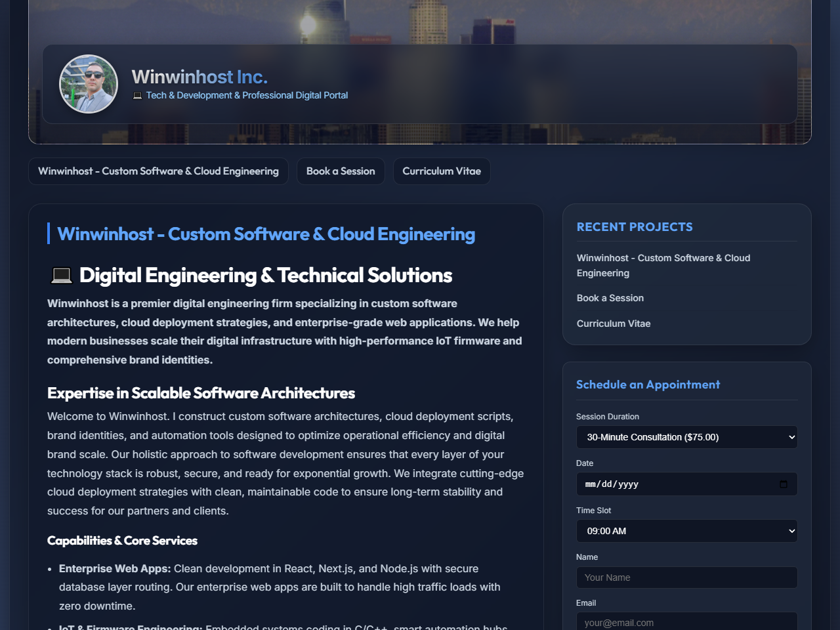Focus the Your Name input field
This screenshot has width=840, height=630.
pyautogui.click(x=687, y=577)
